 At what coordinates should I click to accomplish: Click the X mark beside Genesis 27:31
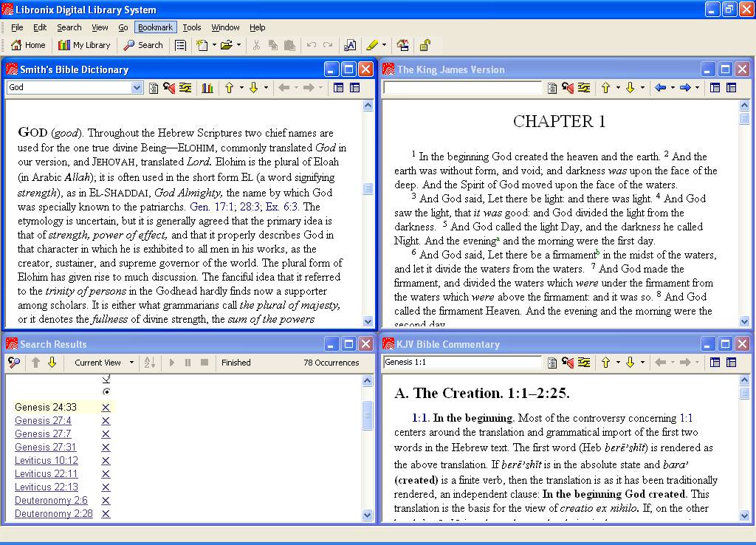[106, 448]
